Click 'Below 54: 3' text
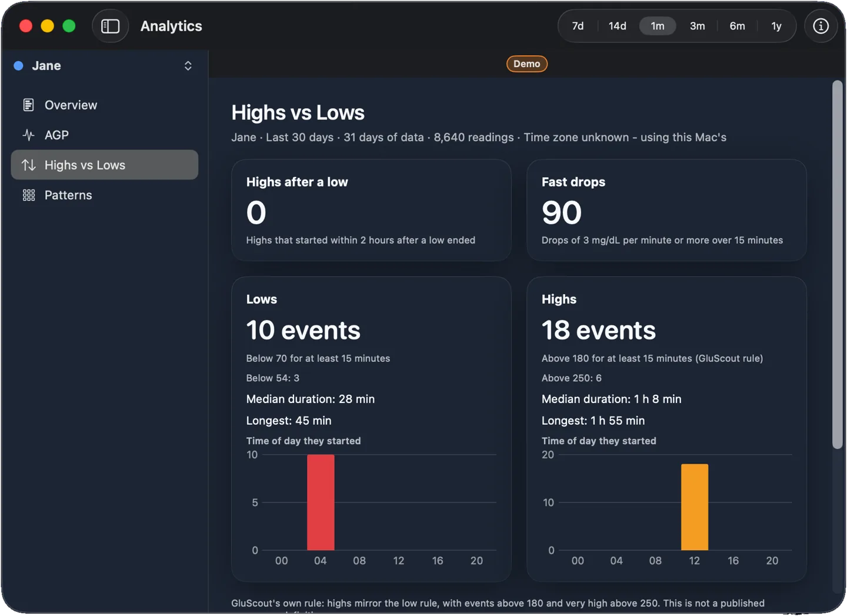This screenshot has width=847, height=616. pos(272,378)
